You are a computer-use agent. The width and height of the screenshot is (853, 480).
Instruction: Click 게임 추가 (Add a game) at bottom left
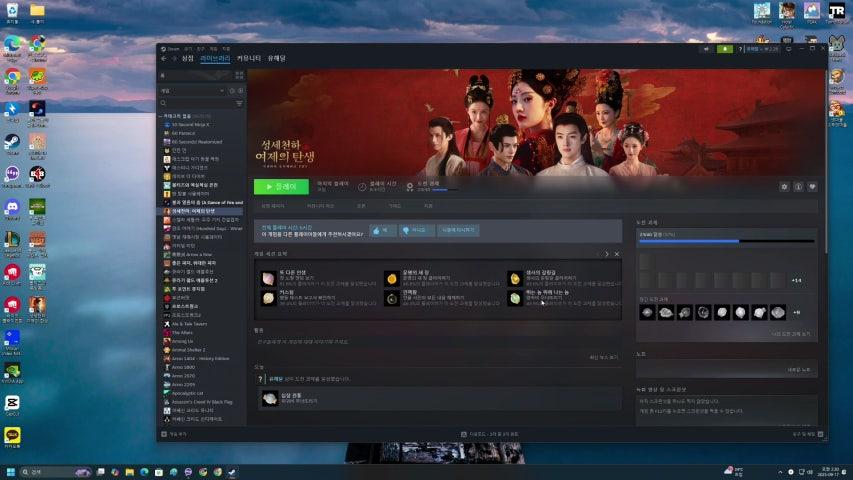(x=174, y=434)
